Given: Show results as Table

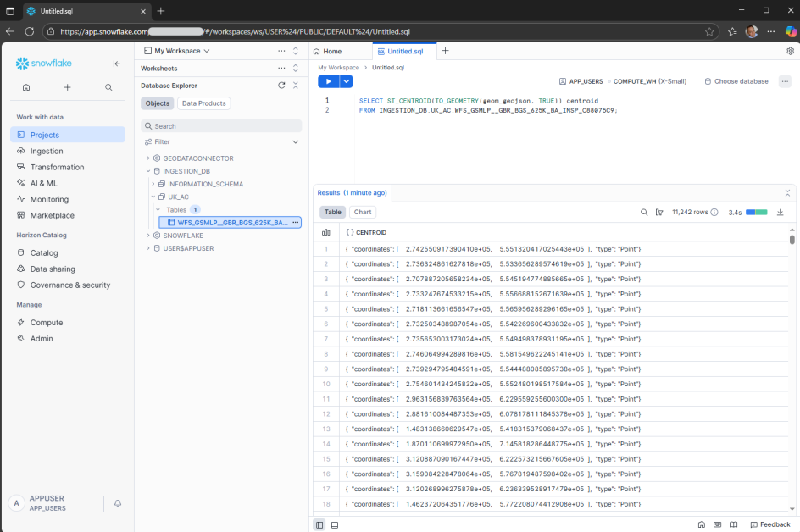Looking at the screenshot, I should pyautogui.click(x=333, y=212).
